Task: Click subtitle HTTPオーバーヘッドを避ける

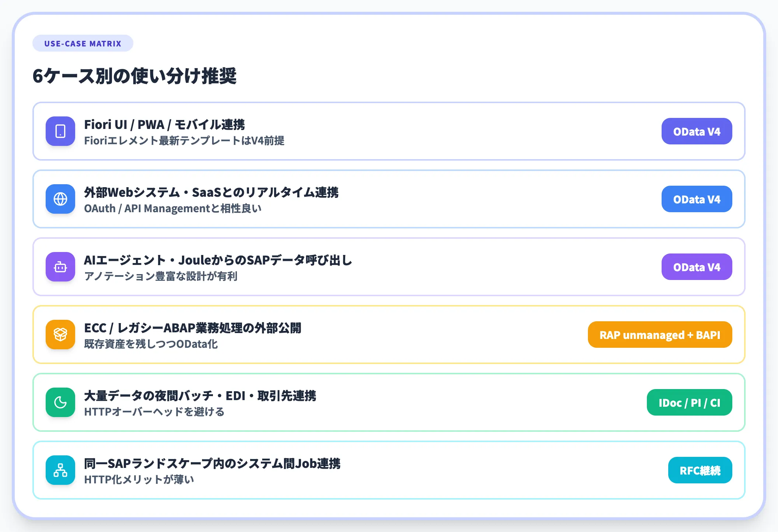Action: 154,412
